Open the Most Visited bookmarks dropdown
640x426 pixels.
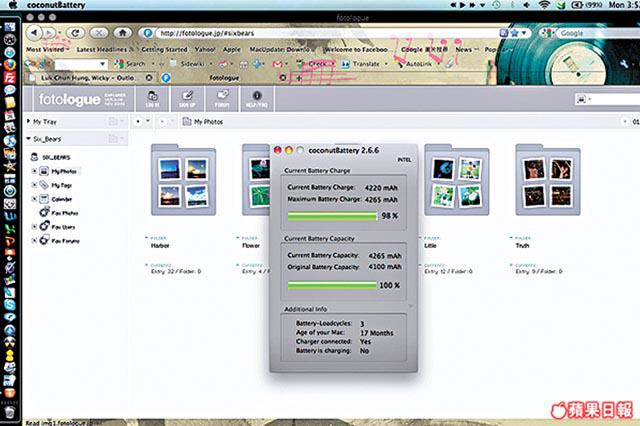point(48,49)
